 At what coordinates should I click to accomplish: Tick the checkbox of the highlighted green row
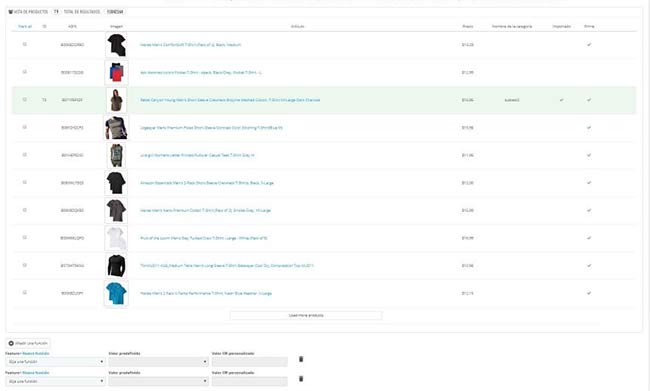click(x=24, y=100)
